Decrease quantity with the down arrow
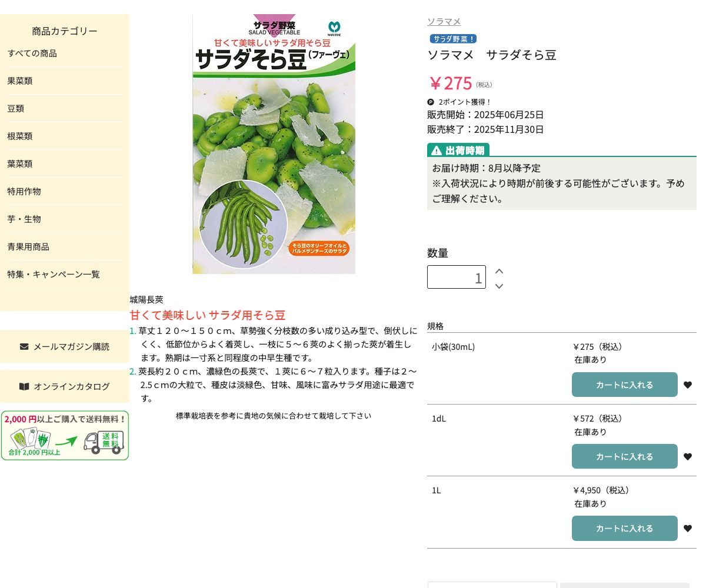The height and width of the screenshot is (588, 706). click(499, 286)
